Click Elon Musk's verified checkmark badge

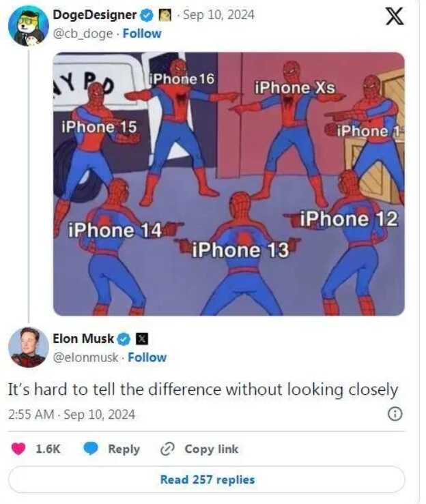[124, 339]
